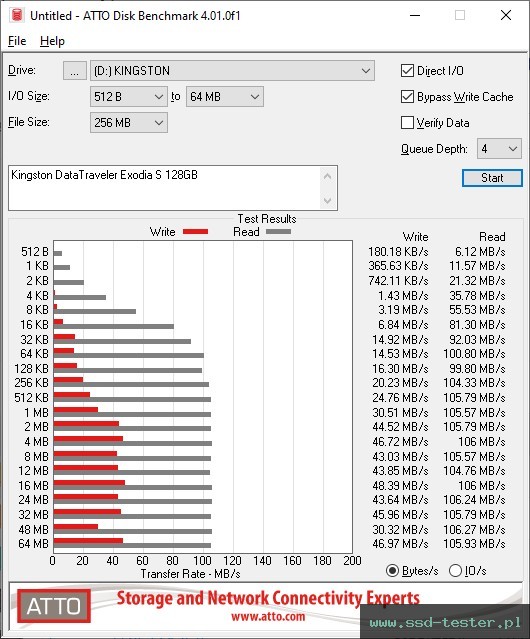The width and height of the screenshot is (530, 639).
Task: Click the Start button
Action: click(492, 178)
